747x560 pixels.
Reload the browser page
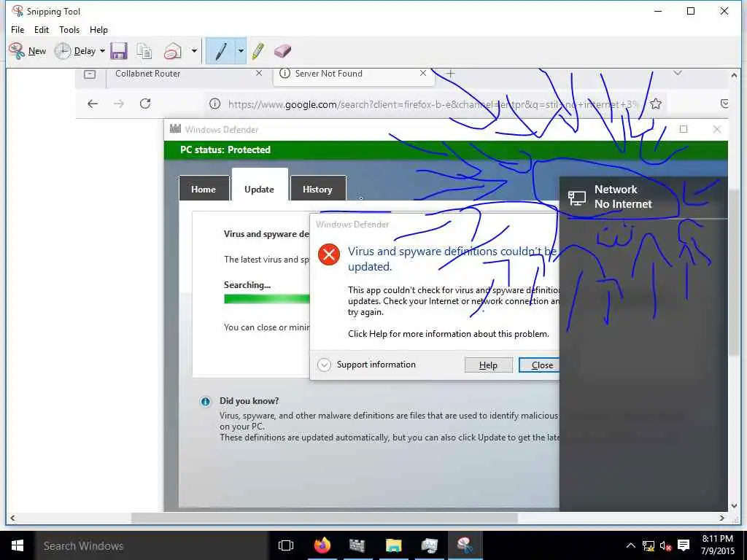(x=145, y=104)
